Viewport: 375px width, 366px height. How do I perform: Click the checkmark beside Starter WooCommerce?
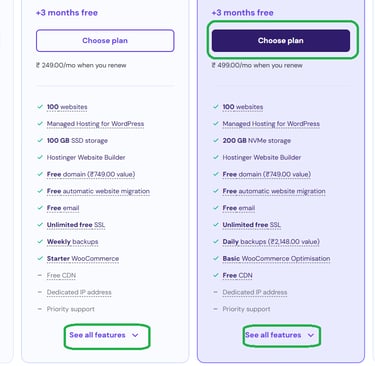tap(40, 258)
